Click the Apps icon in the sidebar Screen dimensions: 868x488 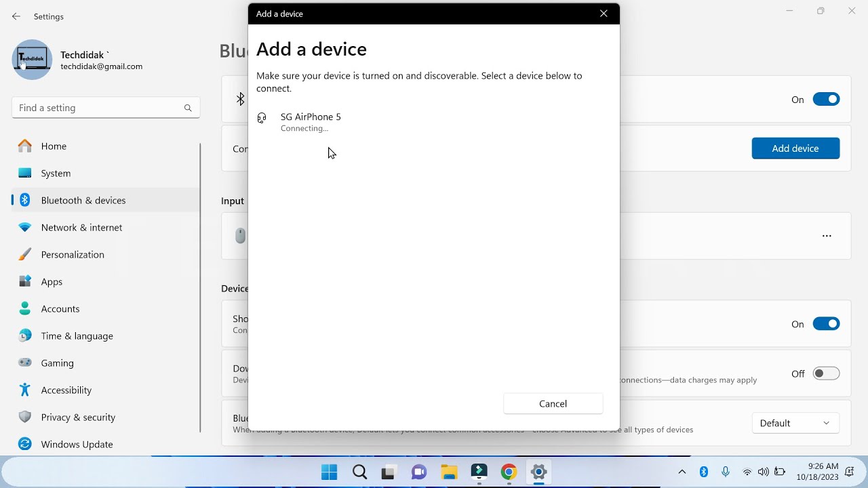[25, 281]
